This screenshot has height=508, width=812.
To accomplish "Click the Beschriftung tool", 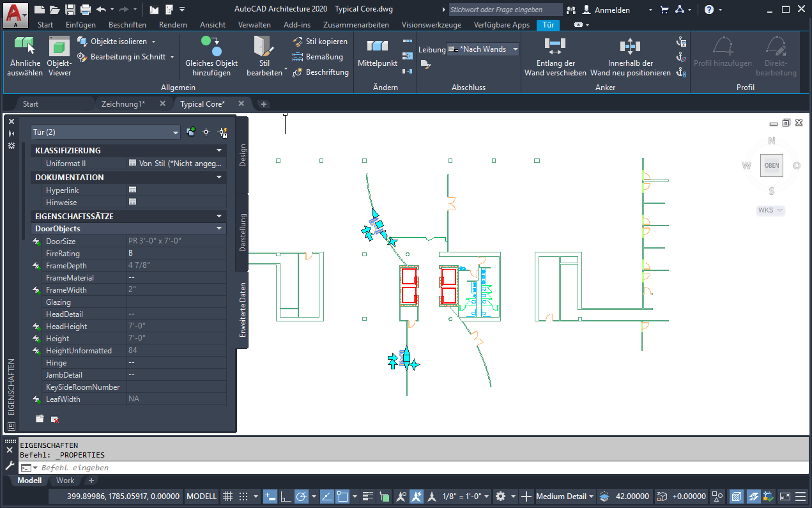I will [321, 72].
